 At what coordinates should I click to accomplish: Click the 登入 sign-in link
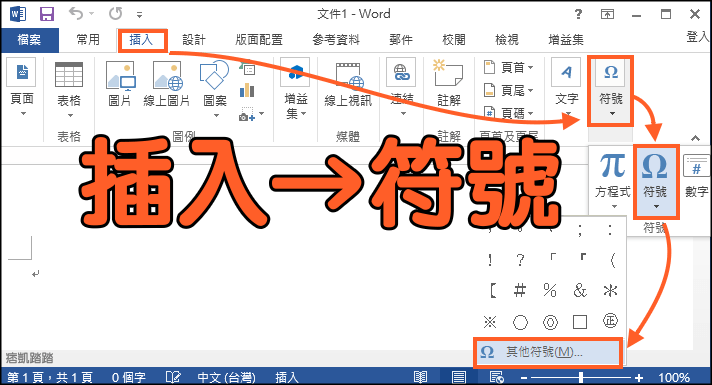697,37
